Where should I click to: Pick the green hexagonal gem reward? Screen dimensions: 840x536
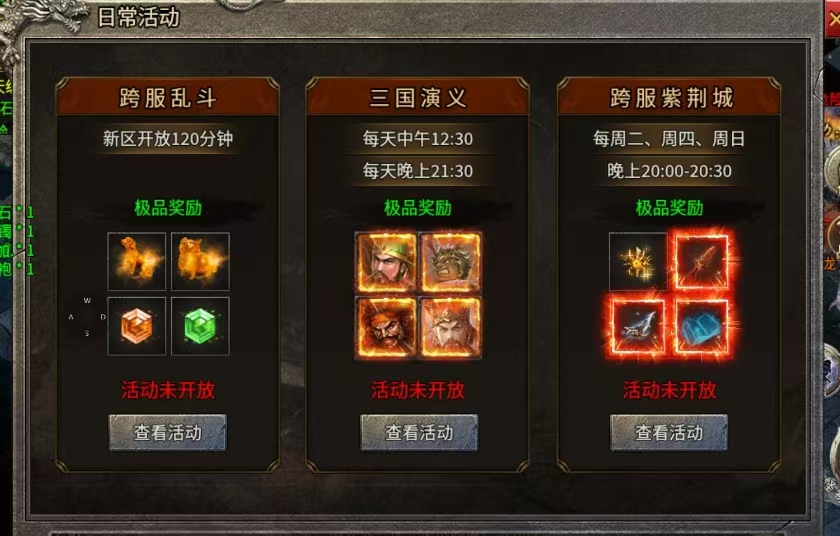click(200, 326)
